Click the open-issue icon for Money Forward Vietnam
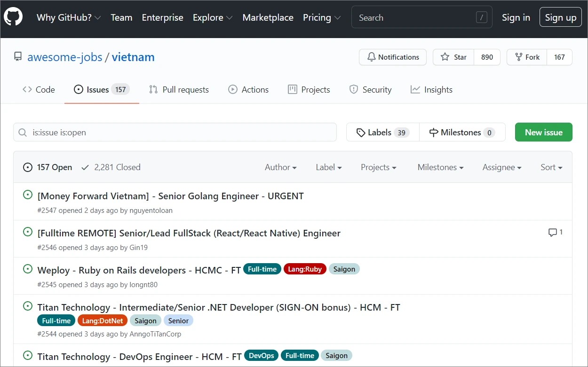The image size is (588, 367). click(28, 195)
